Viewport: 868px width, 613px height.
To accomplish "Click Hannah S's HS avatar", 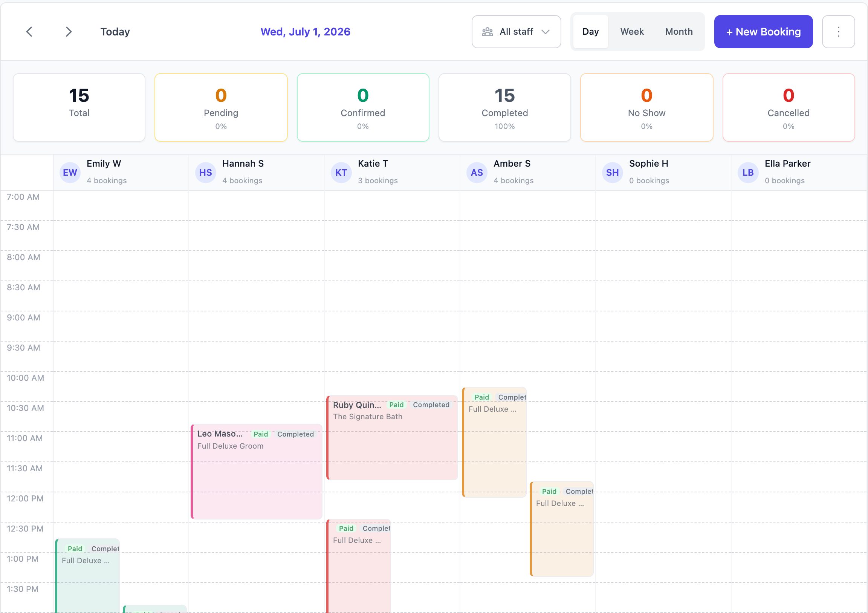I will (206, 173).
